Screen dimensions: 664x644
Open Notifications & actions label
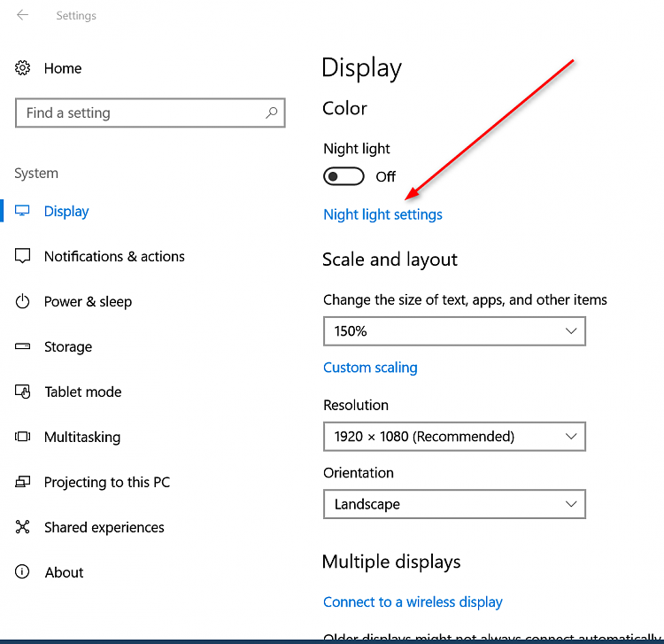(x=114, y=256)
